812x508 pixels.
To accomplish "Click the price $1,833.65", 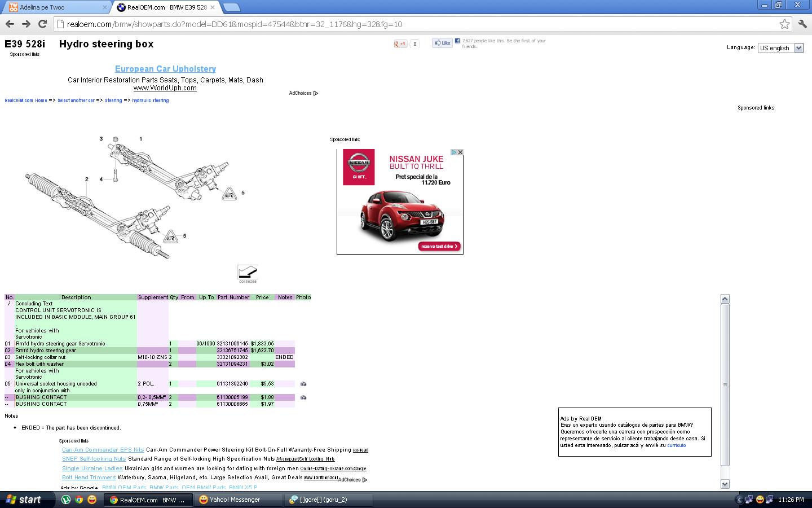I will [262, 344].
